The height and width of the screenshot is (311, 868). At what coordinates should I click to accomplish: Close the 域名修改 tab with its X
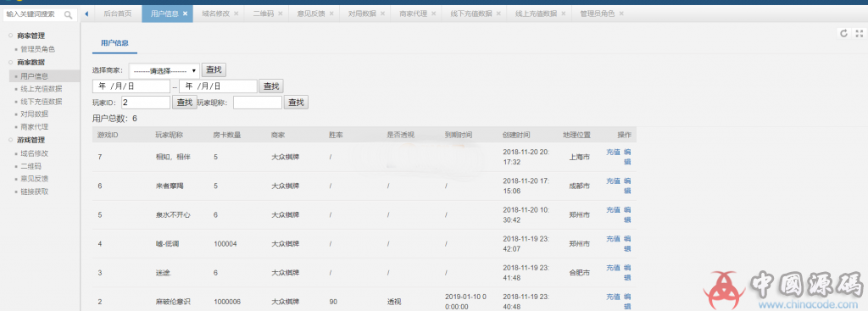tap(236, 14)
